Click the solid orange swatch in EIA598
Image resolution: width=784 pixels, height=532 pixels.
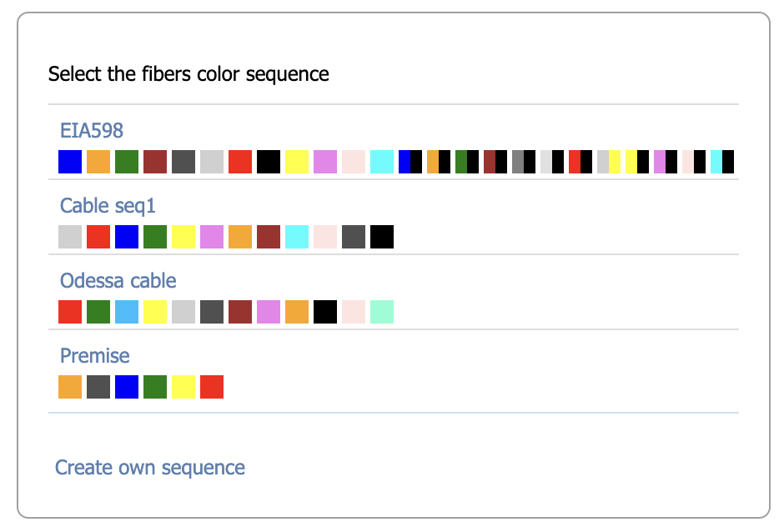[x=98, y=162]
